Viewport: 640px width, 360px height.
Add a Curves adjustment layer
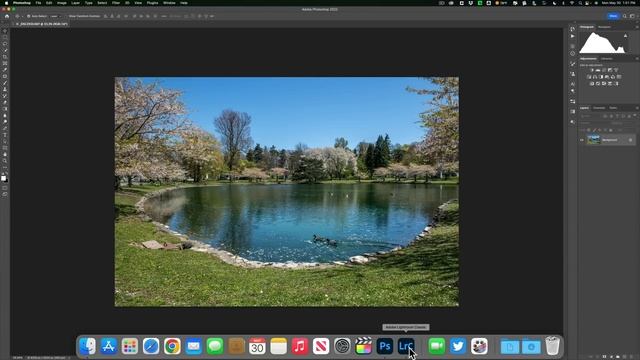(x=604, y=70)
